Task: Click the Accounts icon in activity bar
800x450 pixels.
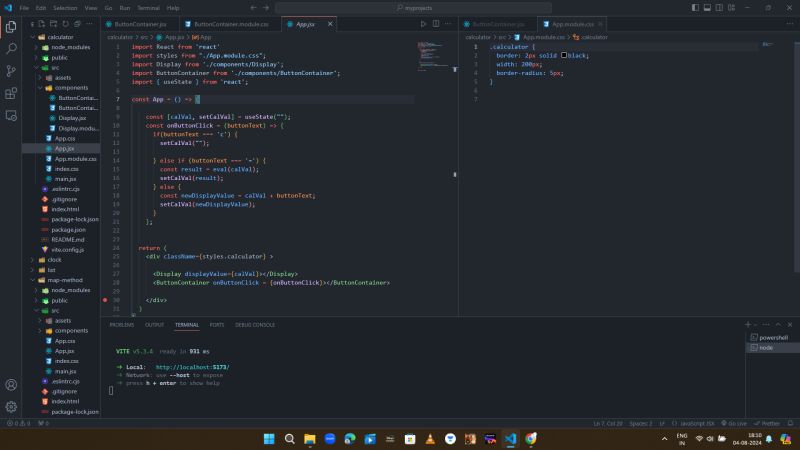Action: [11, 385]
